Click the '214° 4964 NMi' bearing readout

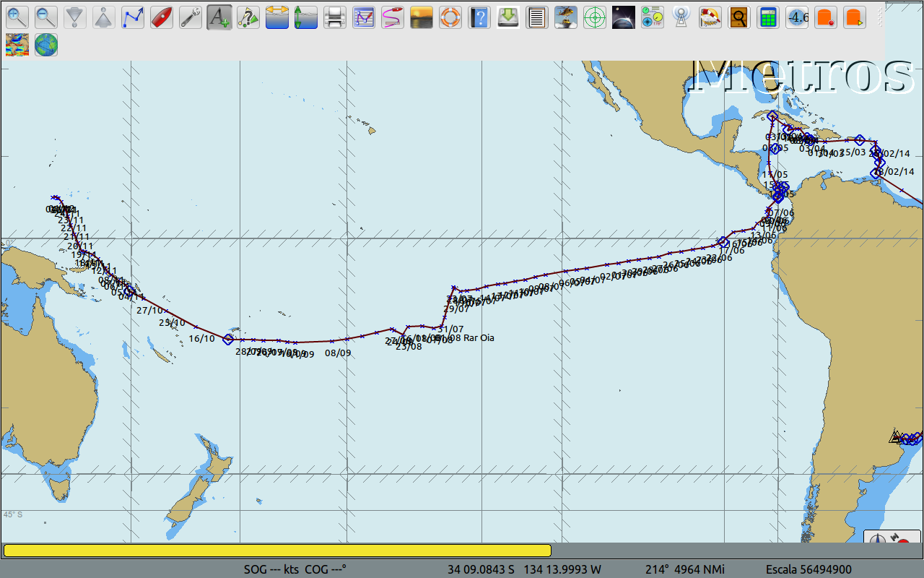point(685,569)
